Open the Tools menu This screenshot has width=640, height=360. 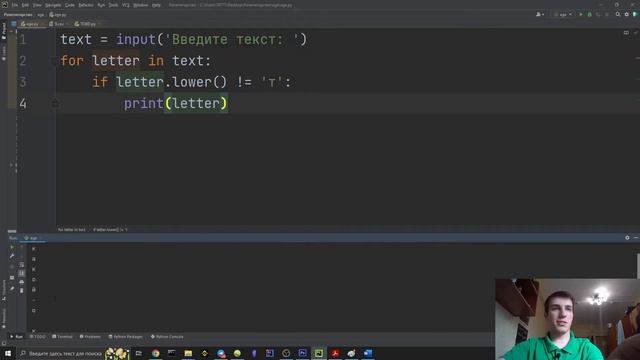(x=113, y=5)
